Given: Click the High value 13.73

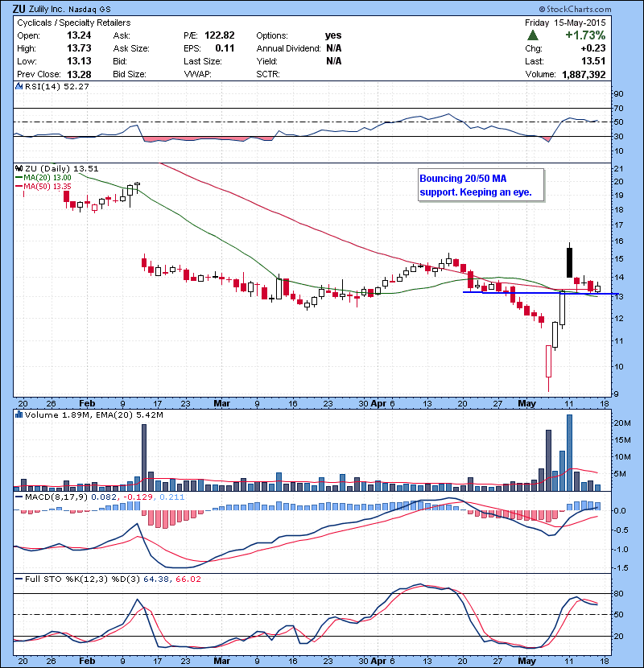Looking at the screenshot, I should click(79, 48).
